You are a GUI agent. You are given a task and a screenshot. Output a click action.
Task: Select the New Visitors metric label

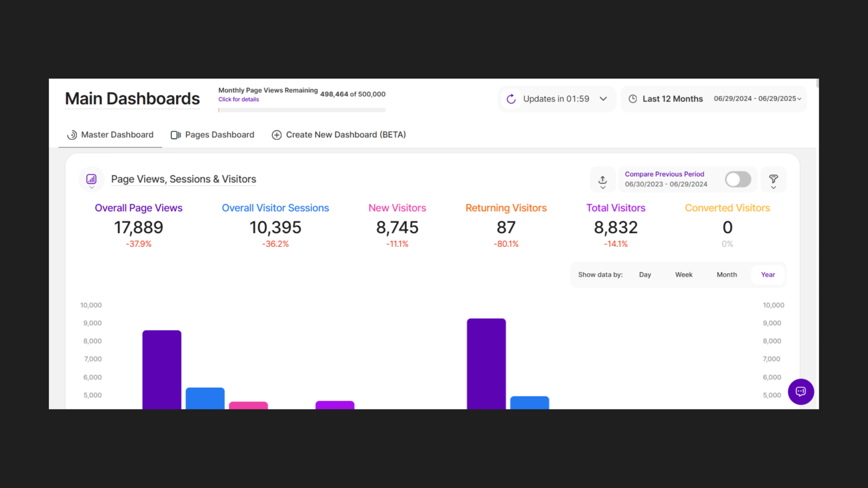(x=397, y=208)
